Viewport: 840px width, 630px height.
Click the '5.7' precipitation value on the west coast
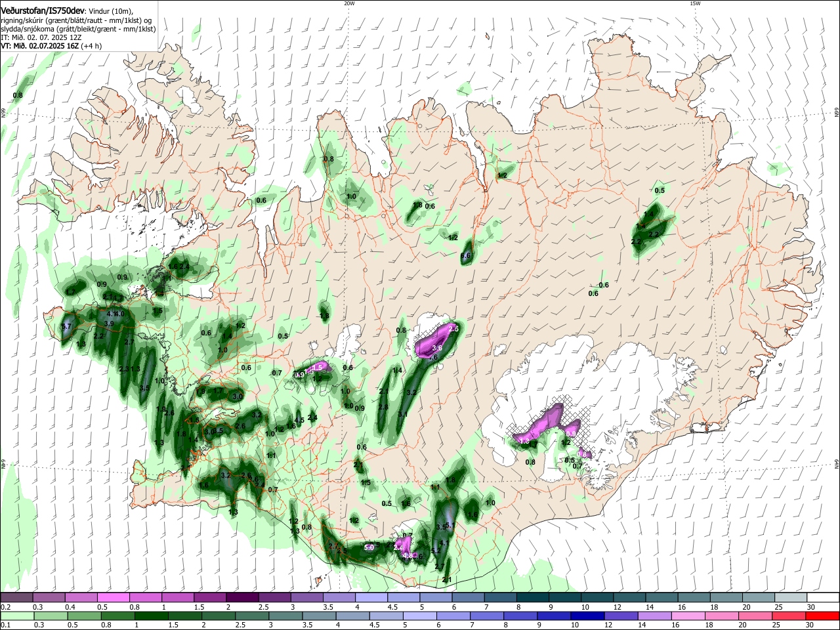66,326
